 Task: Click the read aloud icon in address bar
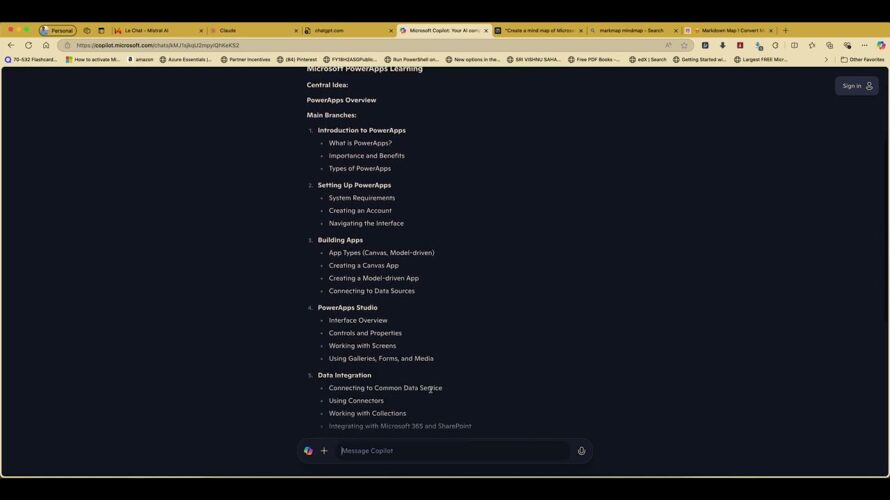point(668,45)
